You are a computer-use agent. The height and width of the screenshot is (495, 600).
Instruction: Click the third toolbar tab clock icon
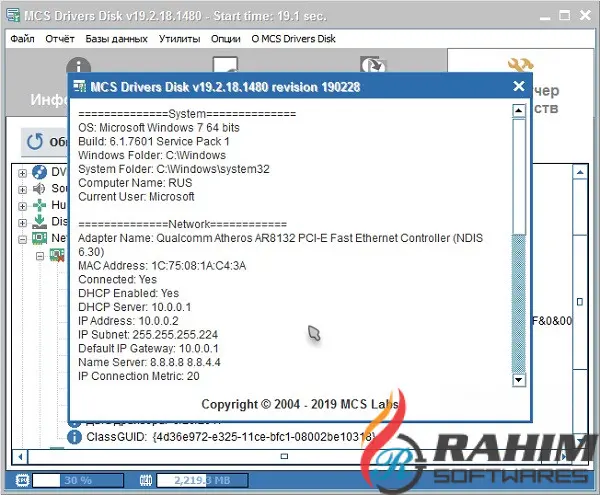pyautogui.click(x=373, y=64)
